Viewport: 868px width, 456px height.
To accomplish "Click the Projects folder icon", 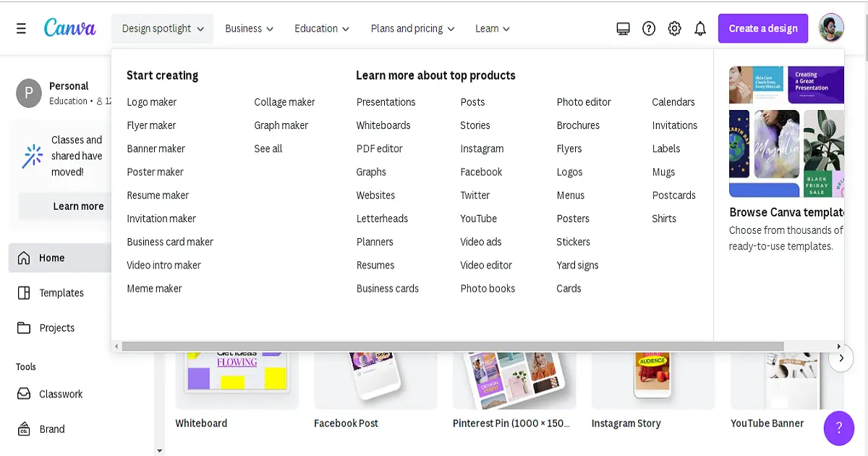I will pyautogui.click(x=24, y=328).
